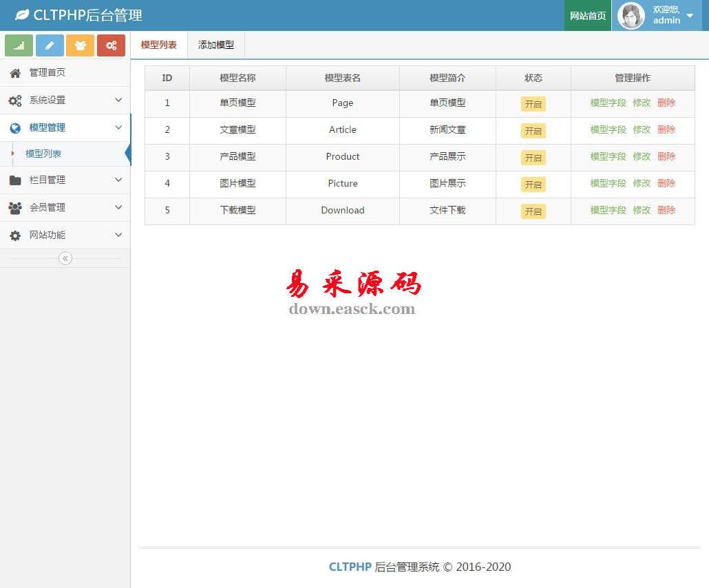Click 删除 for the Picture model

click(666, 183)
